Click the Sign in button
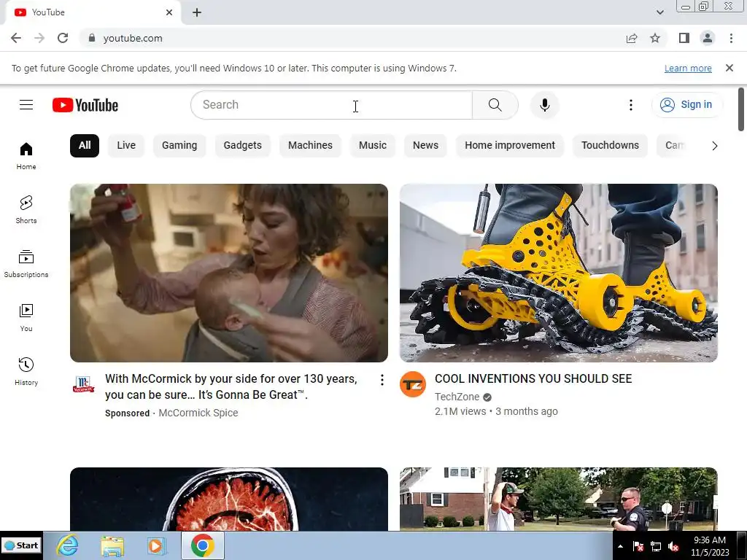 coord(686,105)
